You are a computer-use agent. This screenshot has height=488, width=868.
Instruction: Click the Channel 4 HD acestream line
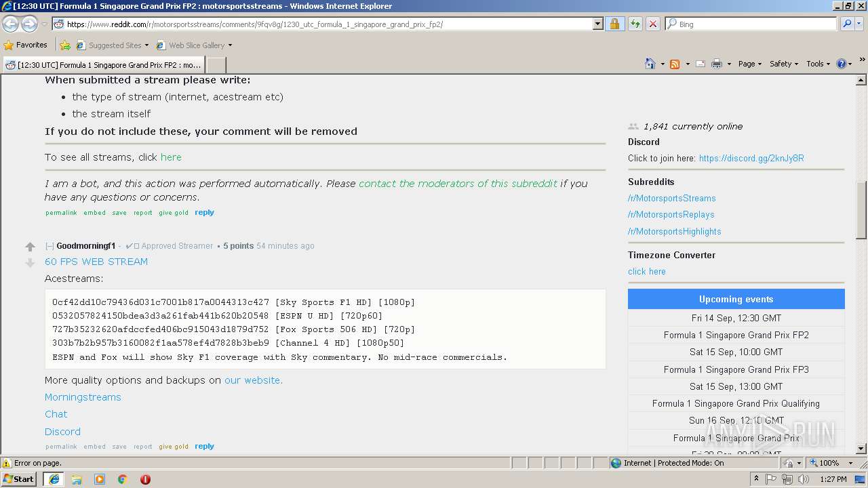click(228, 343)
